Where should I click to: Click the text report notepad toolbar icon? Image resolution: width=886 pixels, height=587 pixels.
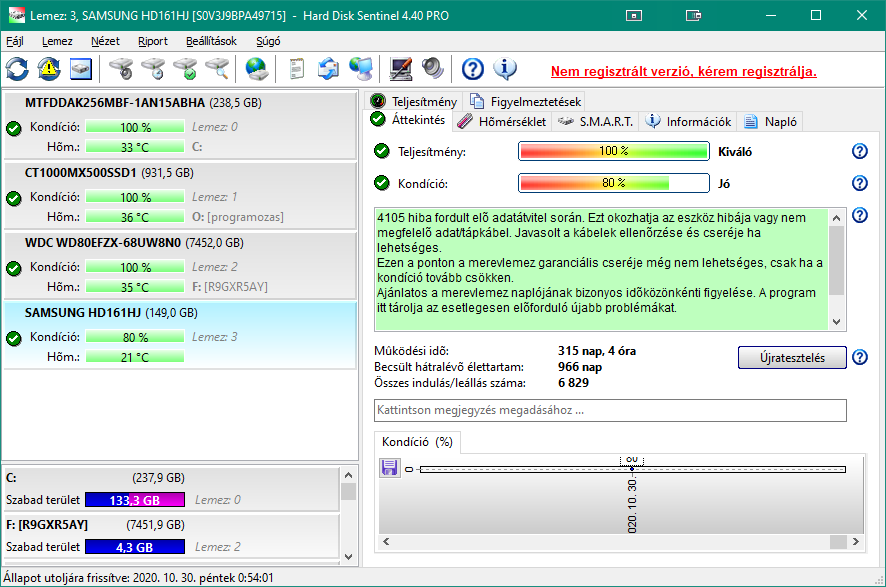click(x=296, y=69)
